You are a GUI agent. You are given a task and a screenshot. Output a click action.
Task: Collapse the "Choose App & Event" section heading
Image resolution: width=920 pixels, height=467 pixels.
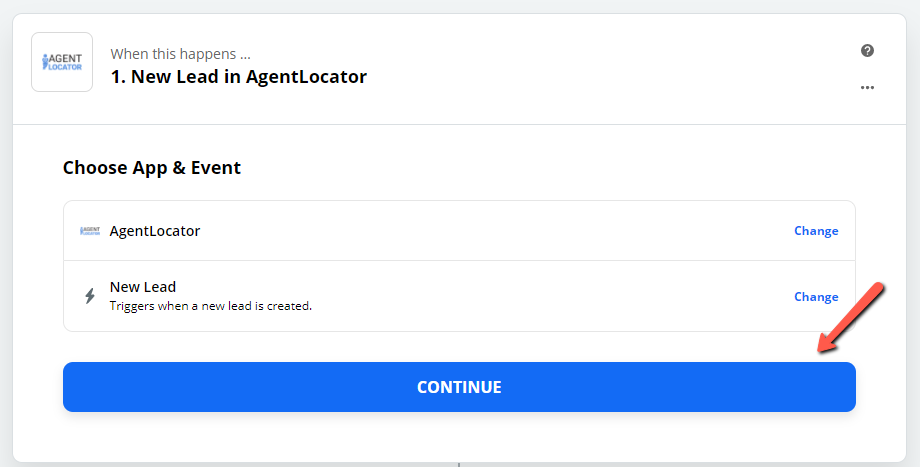[152, 168]
